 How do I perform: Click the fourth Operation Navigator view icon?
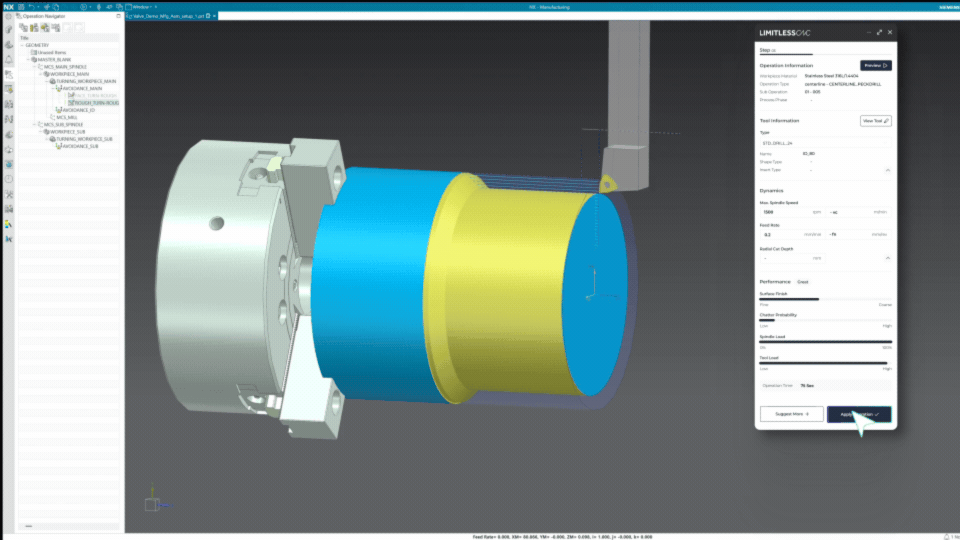click(56, 28)
